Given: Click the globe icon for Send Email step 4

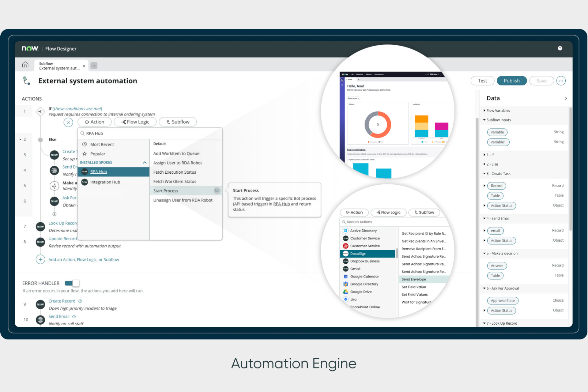Looking at the screenshot, I should (54, 170).
